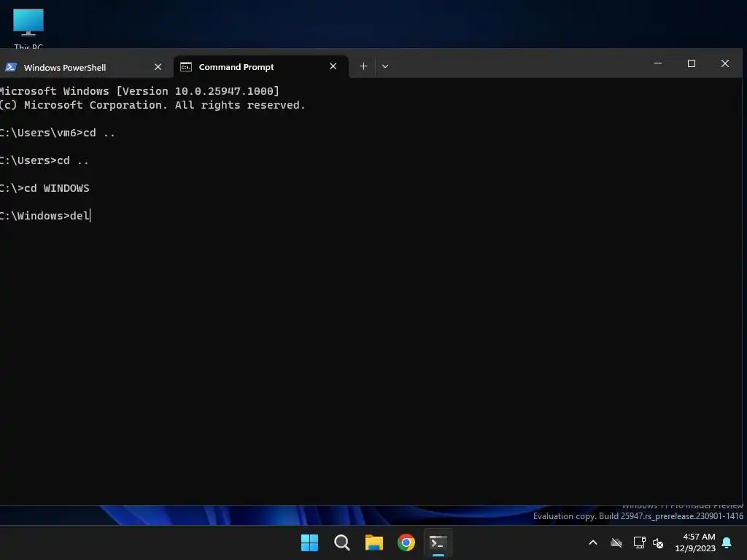Screen dimensions: 747x560
Task: Open the network status tray icon
Action: pos(639,542)
